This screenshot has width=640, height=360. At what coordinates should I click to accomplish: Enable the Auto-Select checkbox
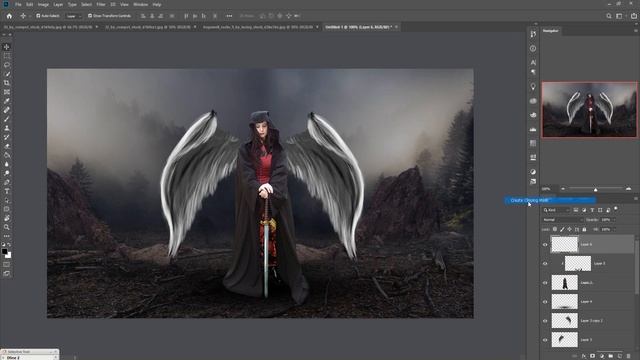coord(38,16)
